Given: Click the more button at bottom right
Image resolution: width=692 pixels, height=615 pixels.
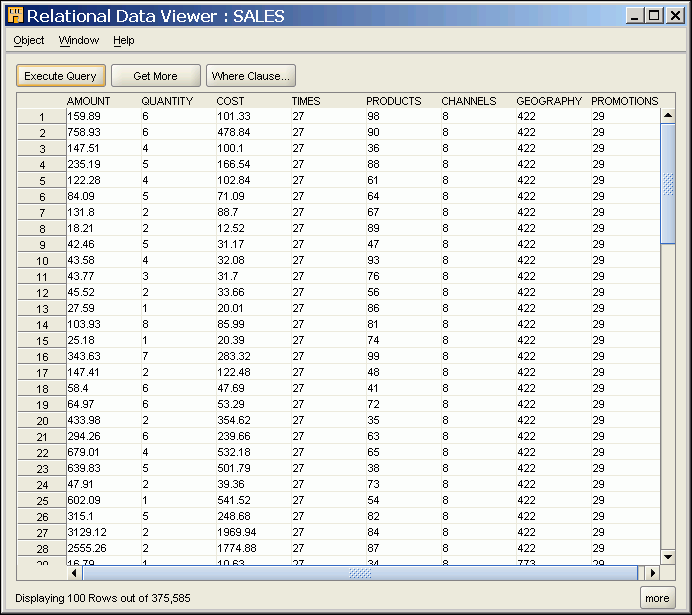Looking at the screenshot, I should click(657, 598).
